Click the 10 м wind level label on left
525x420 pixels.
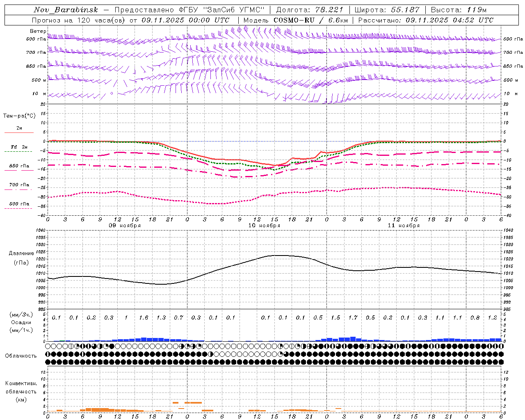click(x=39, y=94)
